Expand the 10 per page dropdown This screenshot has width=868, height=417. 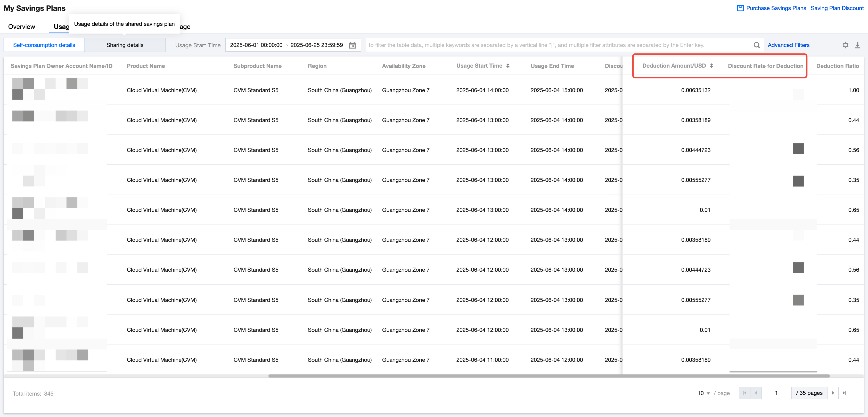(x=703, y=393)
